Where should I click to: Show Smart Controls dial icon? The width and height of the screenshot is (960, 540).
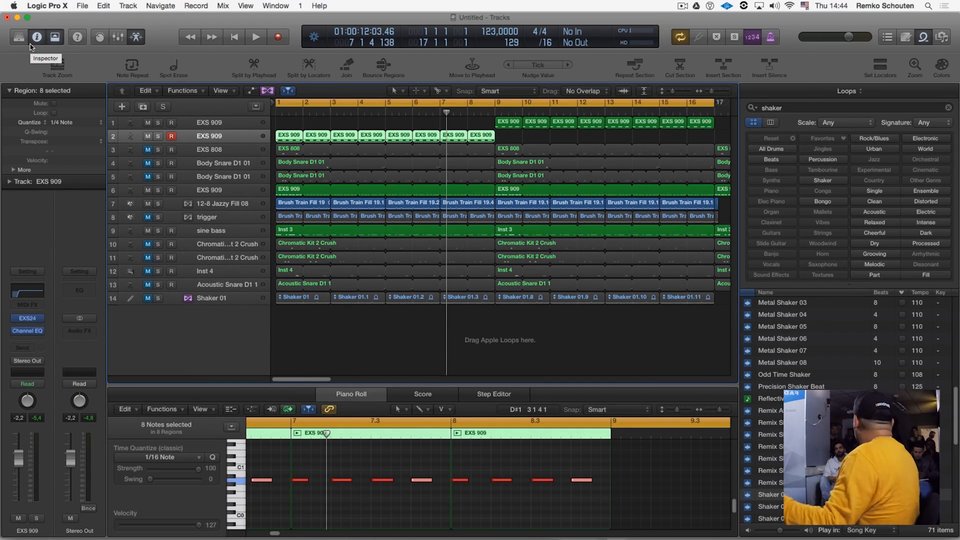point(100,37)
